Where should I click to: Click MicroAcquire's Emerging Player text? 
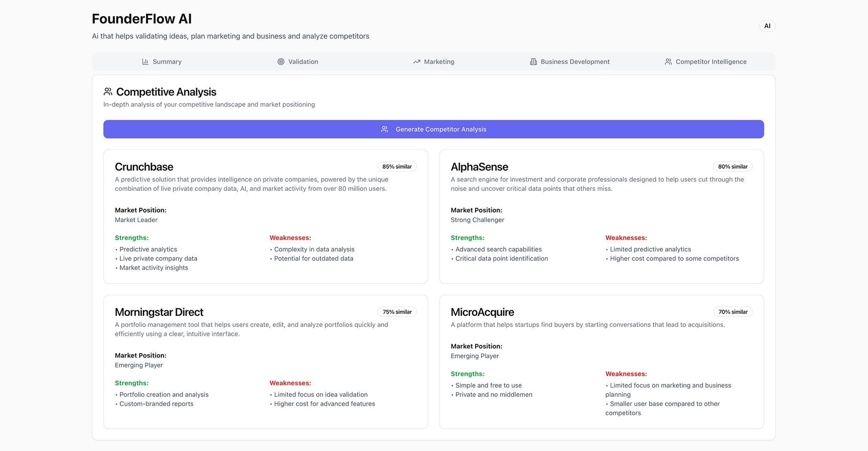(475, 356)
